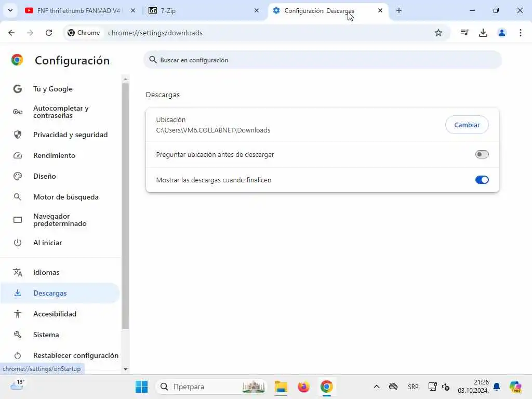Close the Configuración: Descargas tab
The image size is (532, 399).
(380, 10)
